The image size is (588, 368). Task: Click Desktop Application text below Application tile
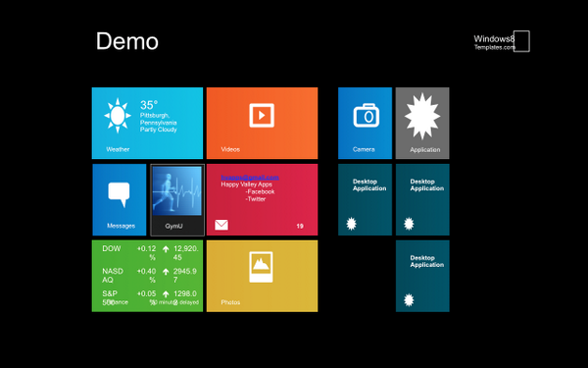[426, 184]
